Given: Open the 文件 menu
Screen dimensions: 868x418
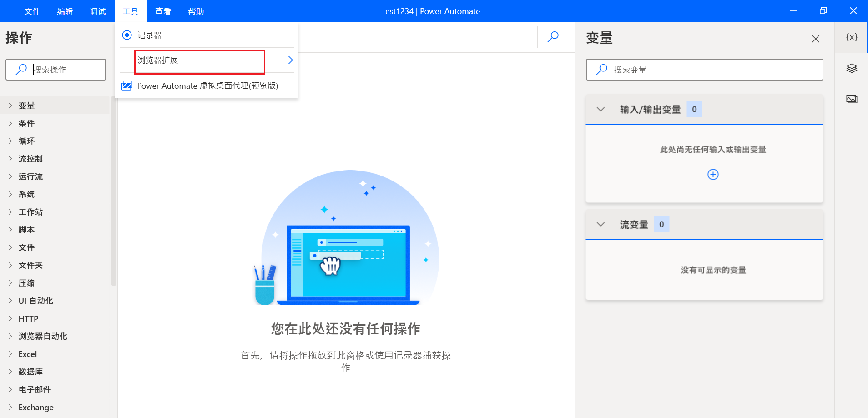Looking at the screenshot, I should pyautogui.click(x=32, y=11).
